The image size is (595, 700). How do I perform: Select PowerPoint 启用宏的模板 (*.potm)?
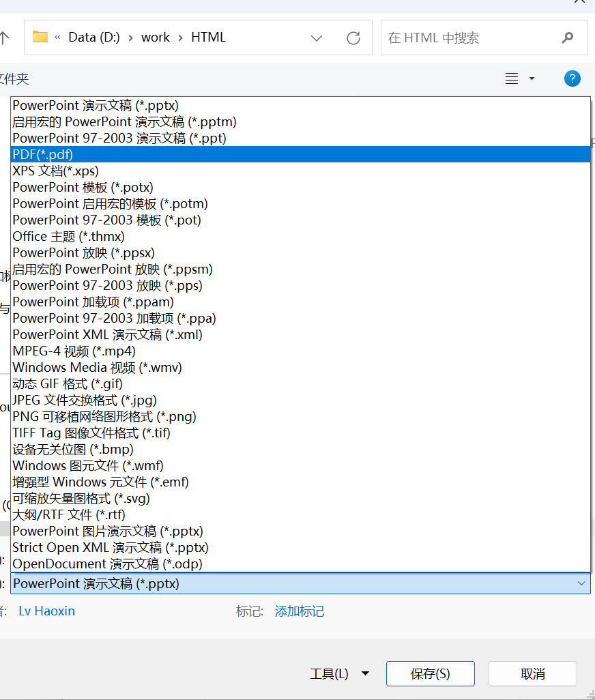[x=300, y=203]
